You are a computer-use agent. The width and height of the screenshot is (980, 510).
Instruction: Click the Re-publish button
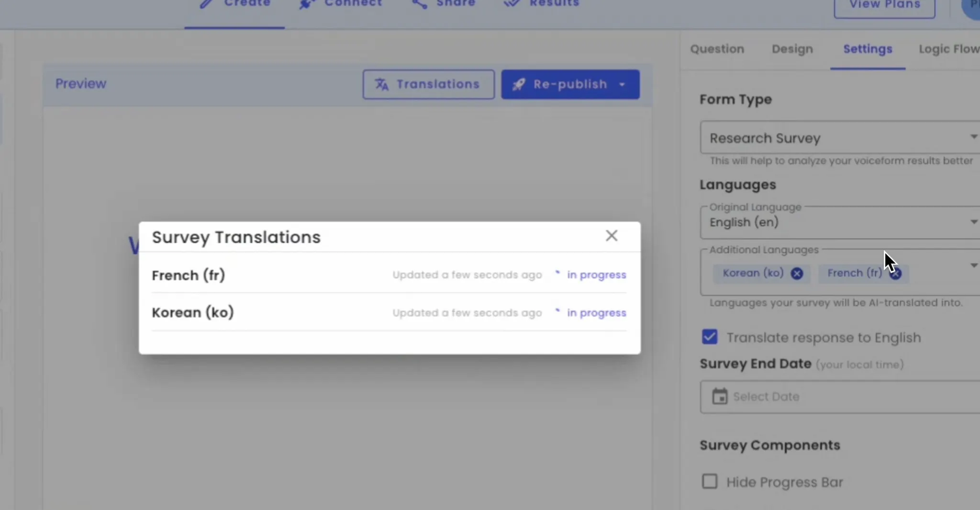570,84
